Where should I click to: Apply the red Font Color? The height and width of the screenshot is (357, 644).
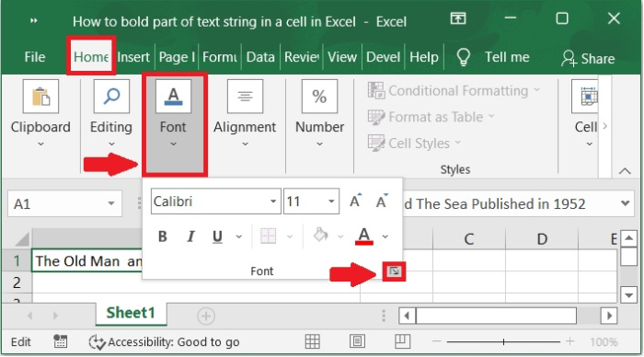[x=364, y=236]
